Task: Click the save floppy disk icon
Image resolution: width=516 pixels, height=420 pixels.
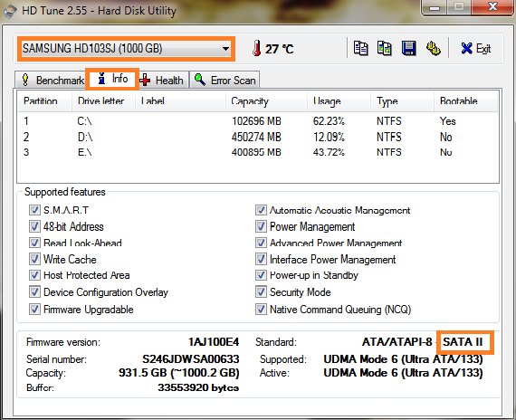Action: [x=408, y=48]
